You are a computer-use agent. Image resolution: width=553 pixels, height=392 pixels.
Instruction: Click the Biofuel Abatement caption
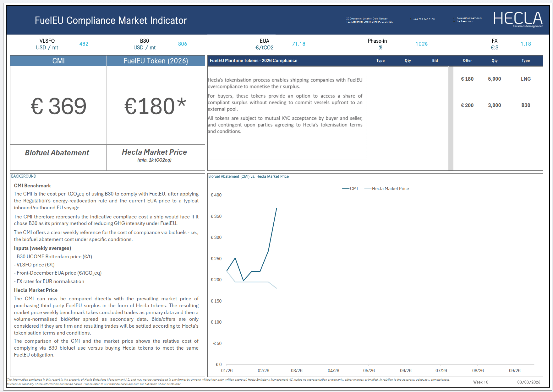[x=57, y=153]
